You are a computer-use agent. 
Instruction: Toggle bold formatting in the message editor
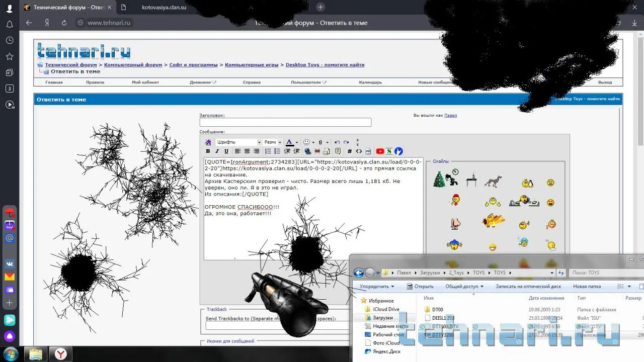pos(208,151)
